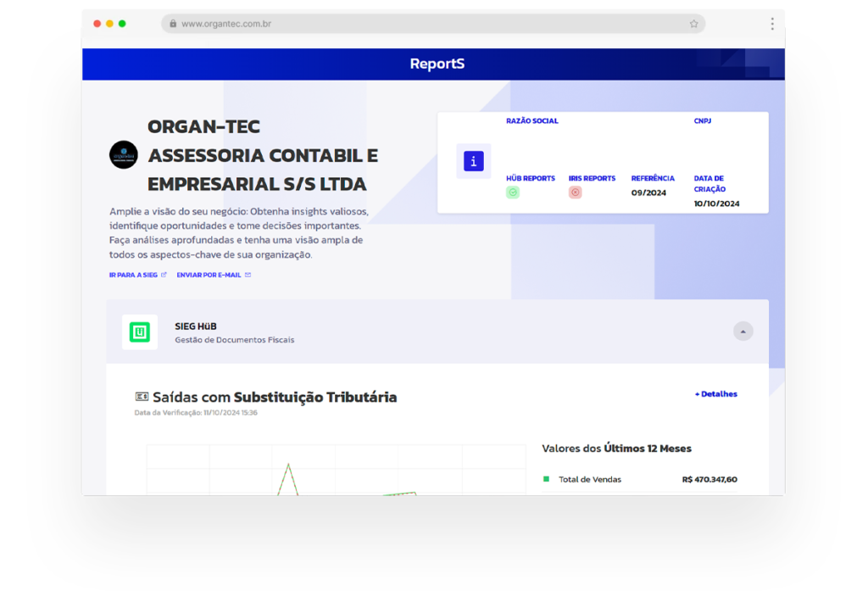Screen dimensions: 868x591
Task: Click the green HÜB Reports status icon
Action: (x=513, y=192)
